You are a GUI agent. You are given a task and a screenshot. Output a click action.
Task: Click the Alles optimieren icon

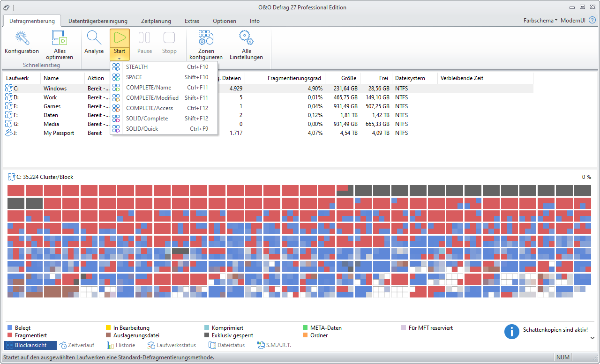point(60,38)
